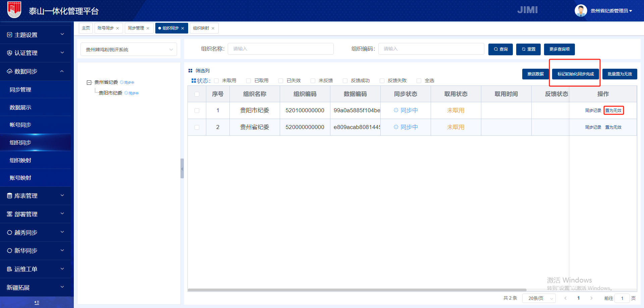Click the 批量置为无效 button

pos(620,74)
